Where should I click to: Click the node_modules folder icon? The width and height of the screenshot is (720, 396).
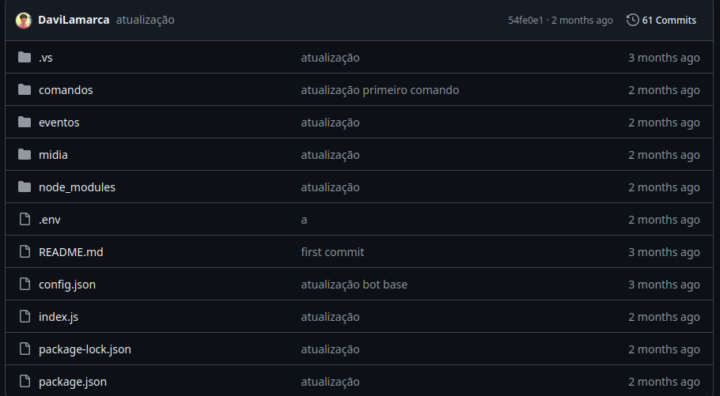[24, 187]
